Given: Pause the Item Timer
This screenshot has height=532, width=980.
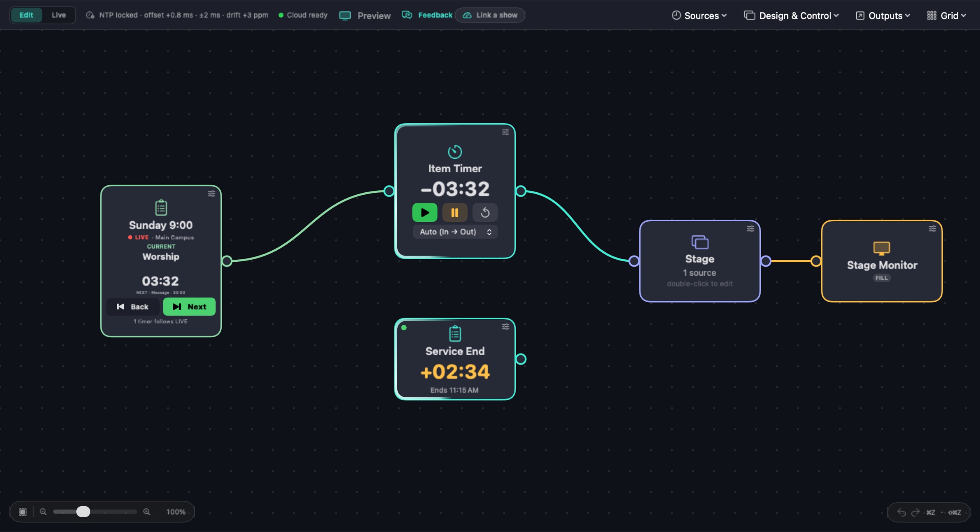Looking at the screenshot, I should click(454, 212).
